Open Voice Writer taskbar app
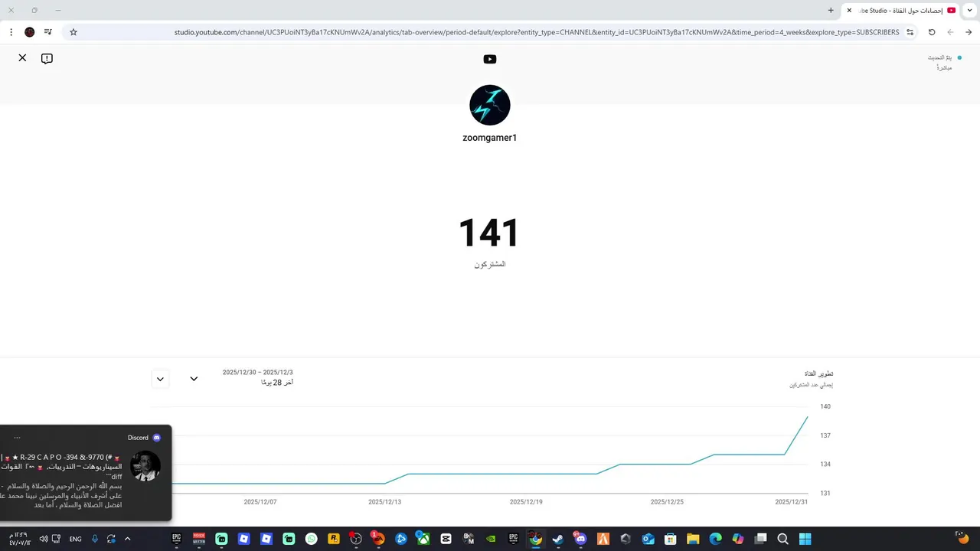 point(199,539)
